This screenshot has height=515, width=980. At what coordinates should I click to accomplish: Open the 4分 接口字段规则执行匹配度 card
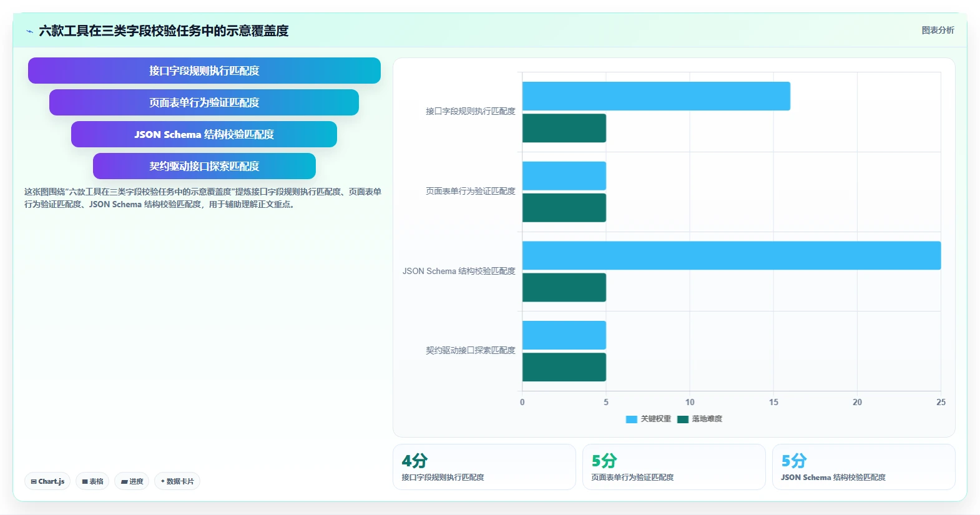click(484, 467)
